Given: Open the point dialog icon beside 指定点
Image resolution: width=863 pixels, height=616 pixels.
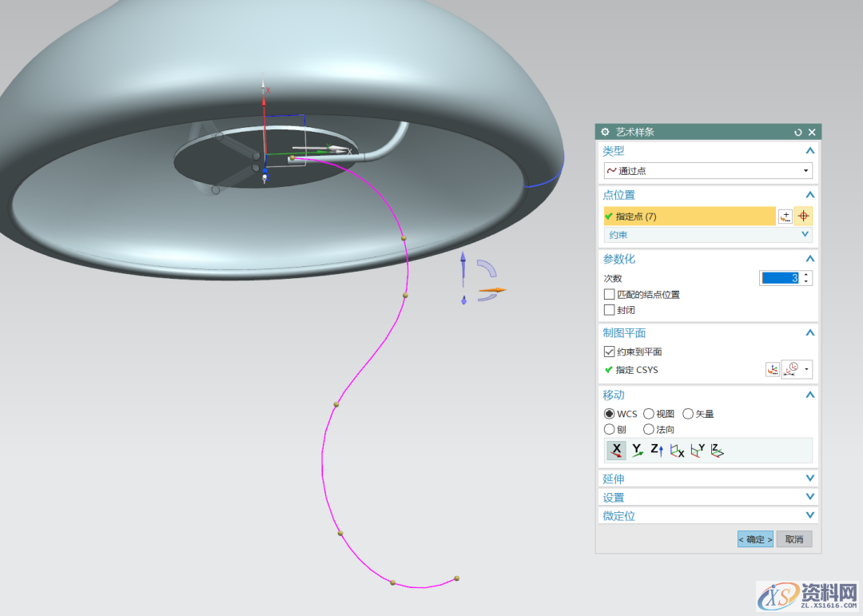Looking at the screenshot, I should (x=785, y=217).
